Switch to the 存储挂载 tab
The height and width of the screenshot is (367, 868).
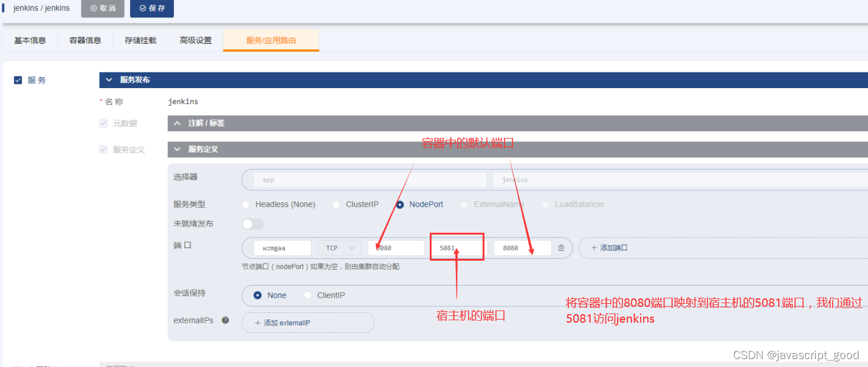[140, 40]
